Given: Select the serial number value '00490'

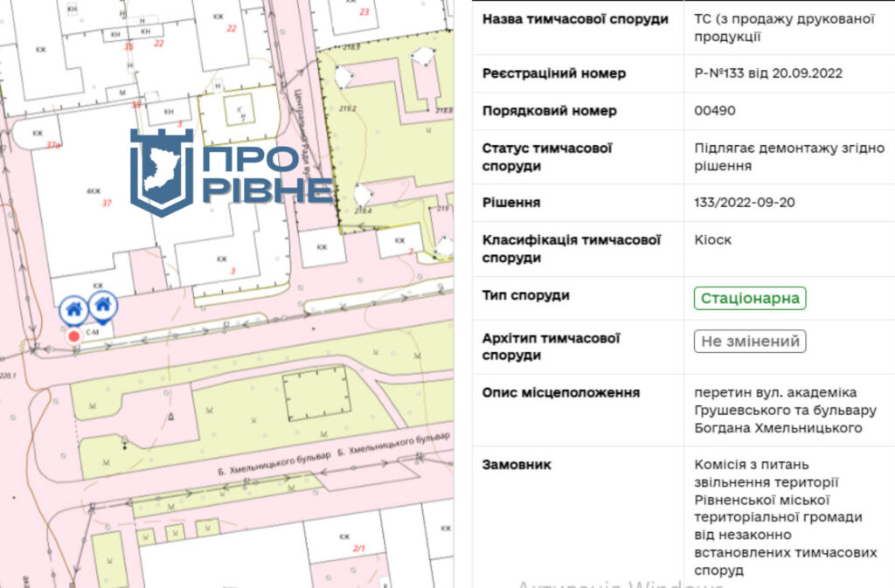Looking at the screenshot, I should click(715, 111).
